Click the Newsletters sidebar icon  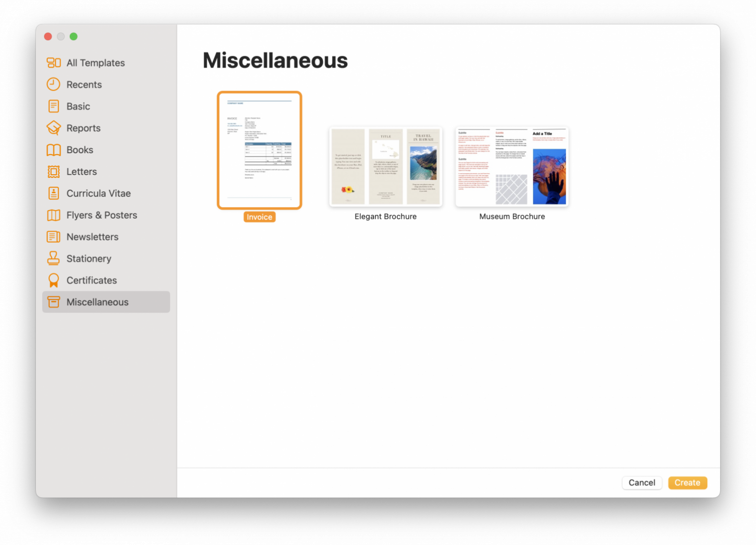53,237
